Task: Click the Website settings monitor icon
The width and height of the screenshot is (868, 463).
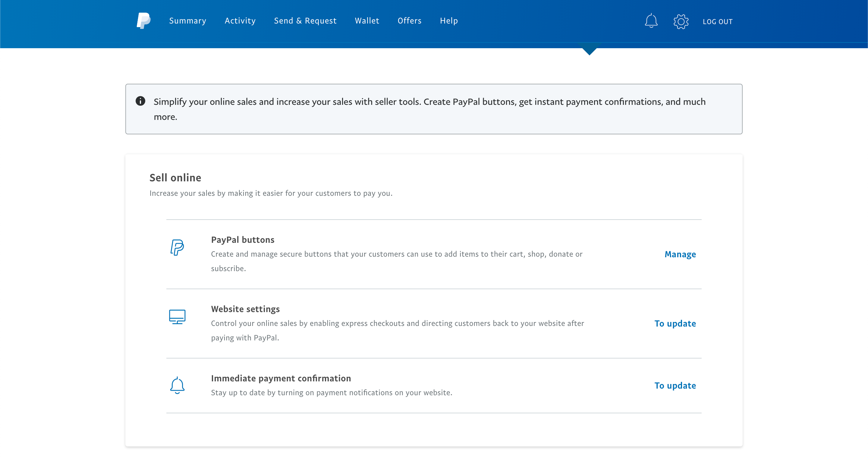Action: pyautogui.click(x=177, y=317)
